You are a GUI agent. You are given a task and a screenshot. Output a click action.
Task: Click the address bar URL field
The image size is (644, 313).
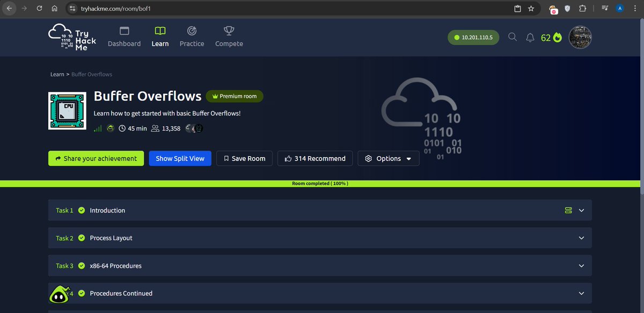(295, 9)
